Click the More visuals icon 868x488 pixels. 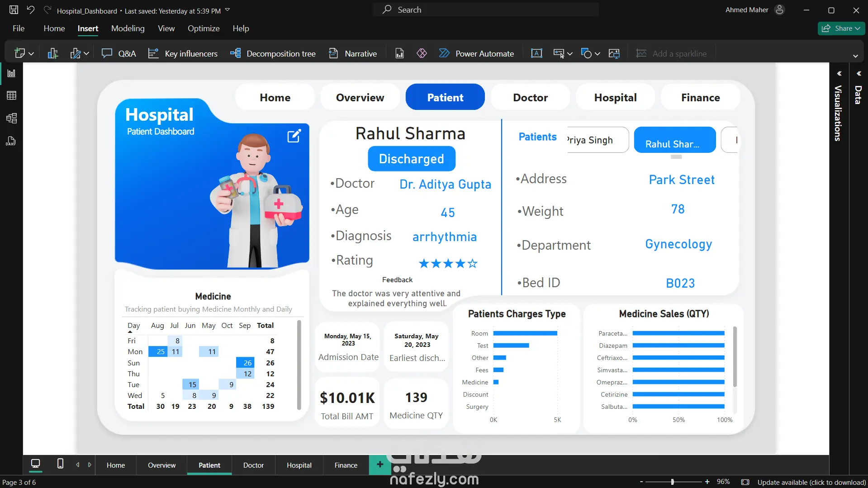[x=76, y=53]
